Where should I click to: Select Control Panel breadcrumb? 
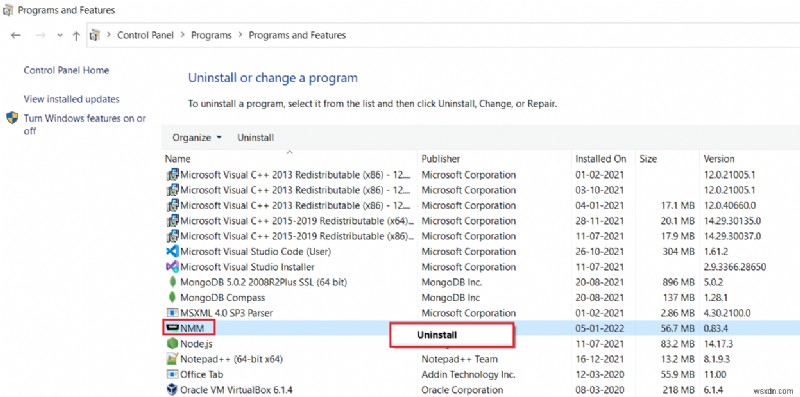145,35
